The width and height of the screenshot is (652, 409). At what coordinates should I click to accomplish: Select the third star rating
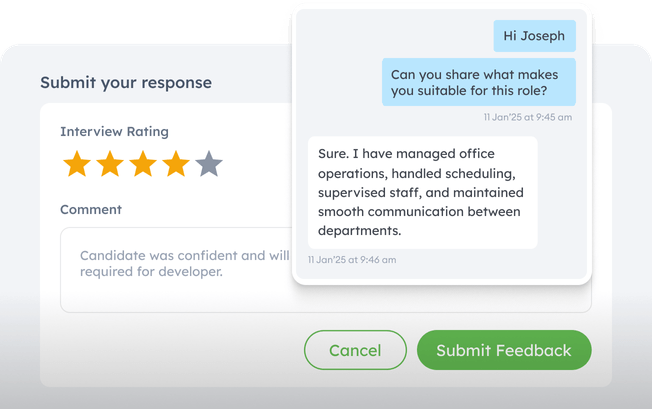tap(143, 164)
